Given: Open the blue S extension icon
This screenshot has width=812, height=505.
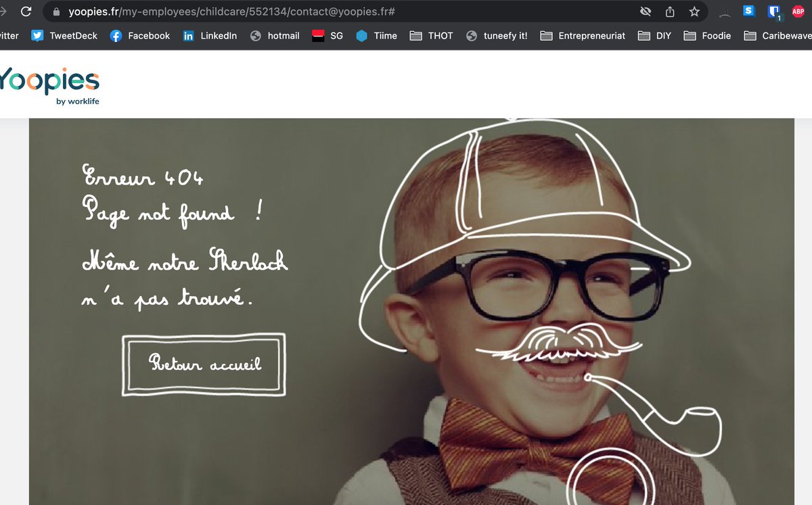Looking at the screenshot, I should tap(748, 11).
